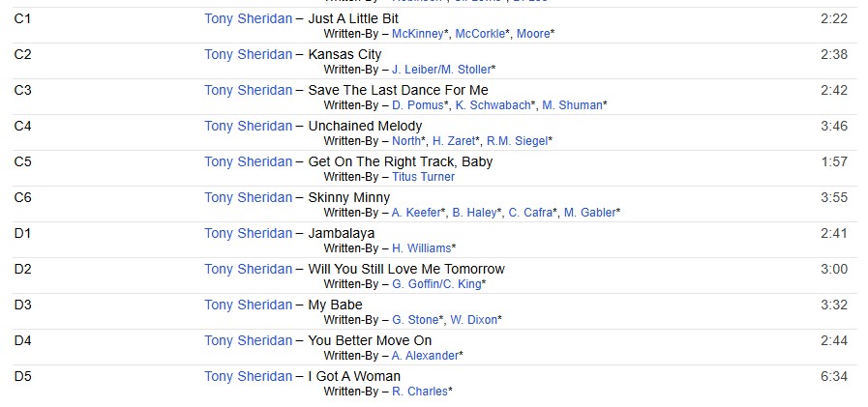Click M. Shuman writer link
Image resolution: width=868 pixels, height=407 pixels.
point(571,105)
